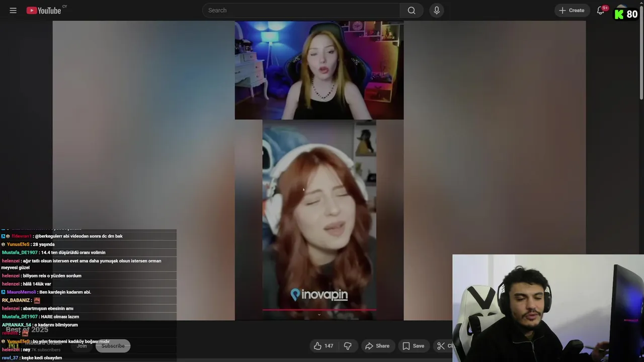This screenshot has height=362, width=644.
Task: Click chat message mentioning @berkegulerr
Action: 78,236
